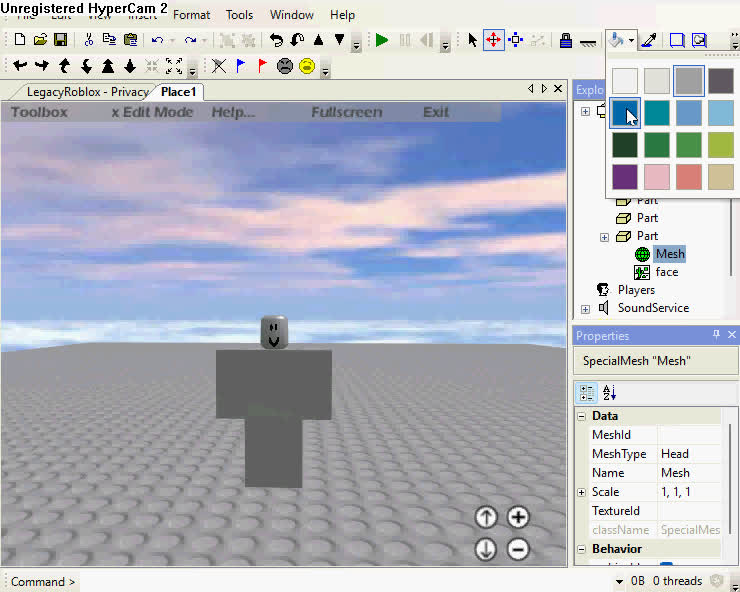Click the paint bucket Fill tool
This screenshot has width=740, height=592.
click(x=616, y=40)
